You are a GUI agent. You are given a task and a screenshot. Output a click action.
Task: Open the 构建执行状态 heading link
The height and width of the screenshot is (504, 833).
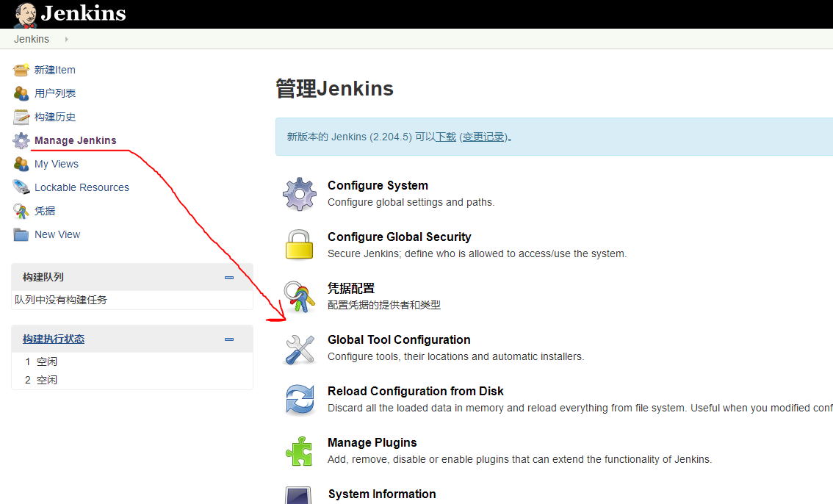(54, 339)
